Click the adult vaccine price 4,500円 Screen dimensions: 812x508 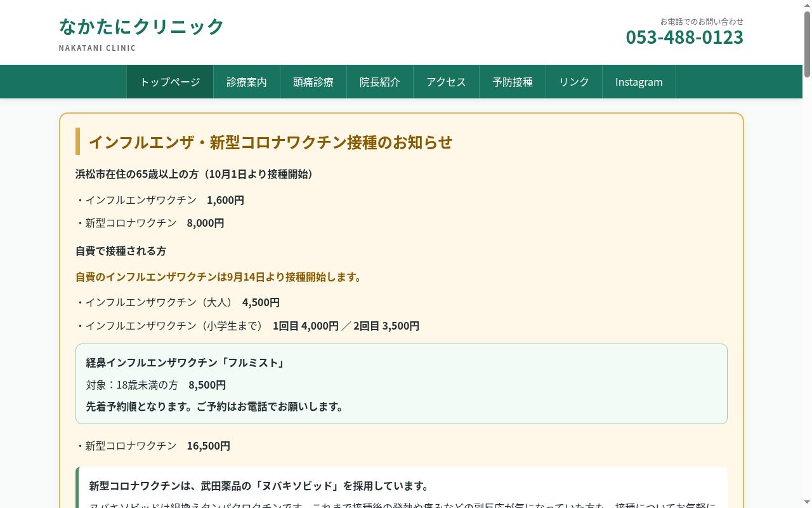pos(261,302)
